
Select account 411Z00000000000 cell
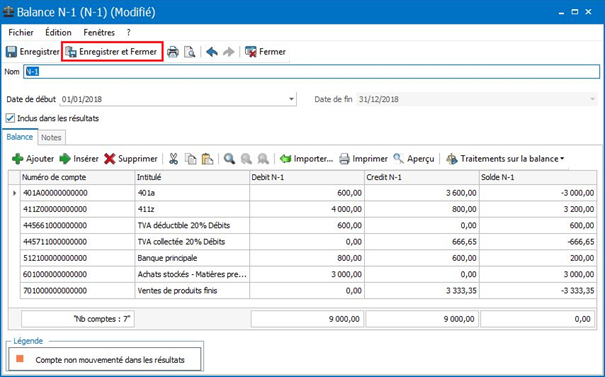[x=77, y=209]
